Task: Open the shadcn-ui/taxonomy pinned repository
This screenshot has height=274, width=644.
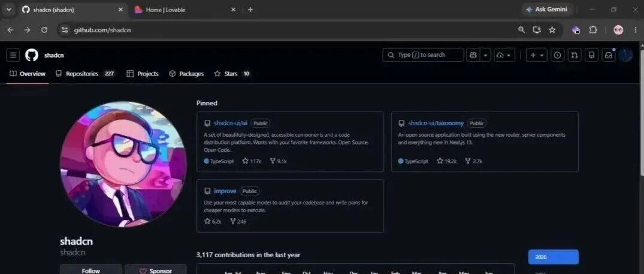Action: [x=436, y=124]
